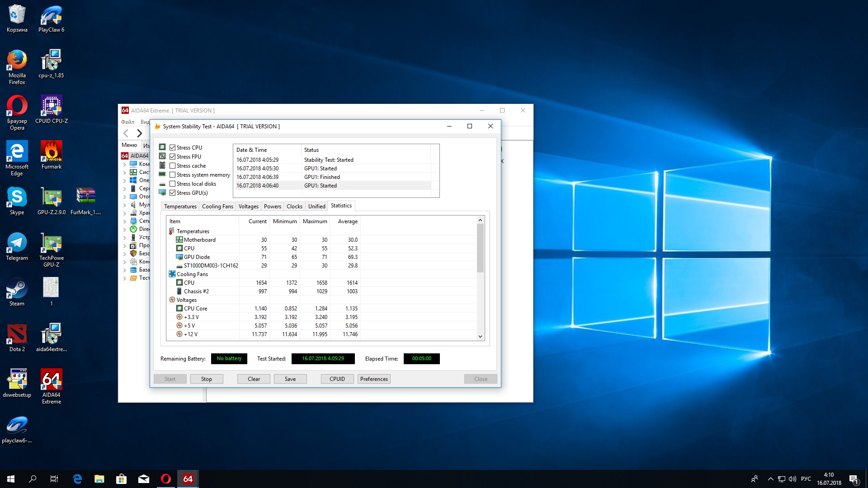
Task: Switch to the Clocks tab
Action: 294,206
